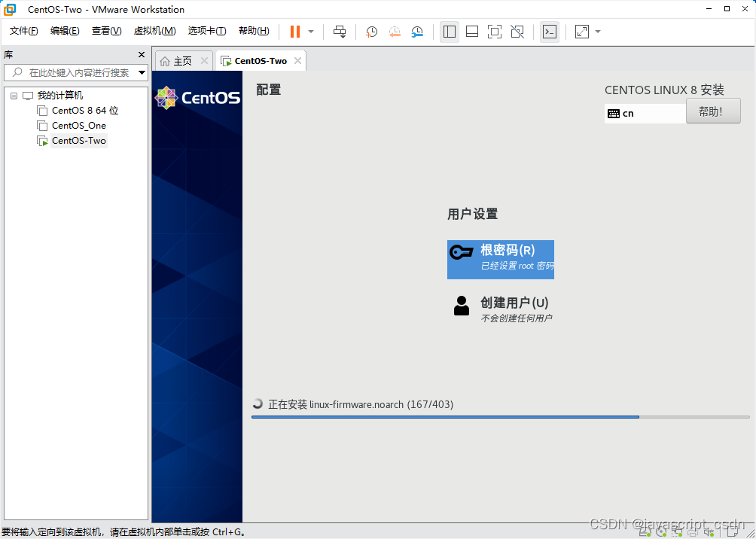Open 根密码(R) root password settings

point(501,260)
